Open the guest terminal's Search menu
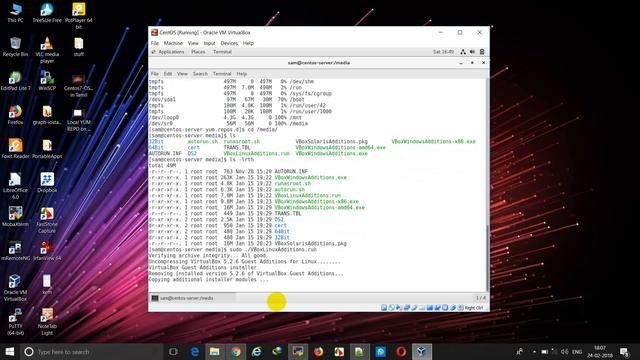640x360 pixels. click(x=200, y=74)
